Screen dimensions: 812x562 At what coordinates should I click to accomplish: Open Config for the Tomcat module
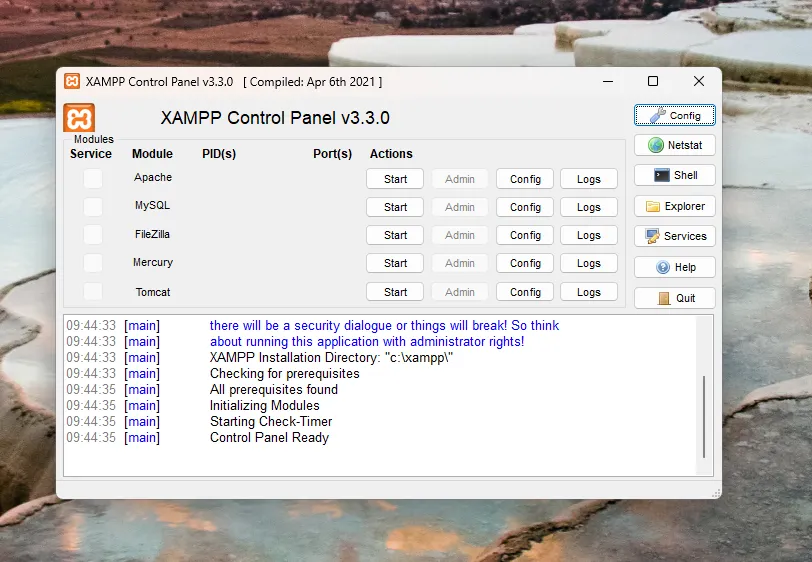525,292
